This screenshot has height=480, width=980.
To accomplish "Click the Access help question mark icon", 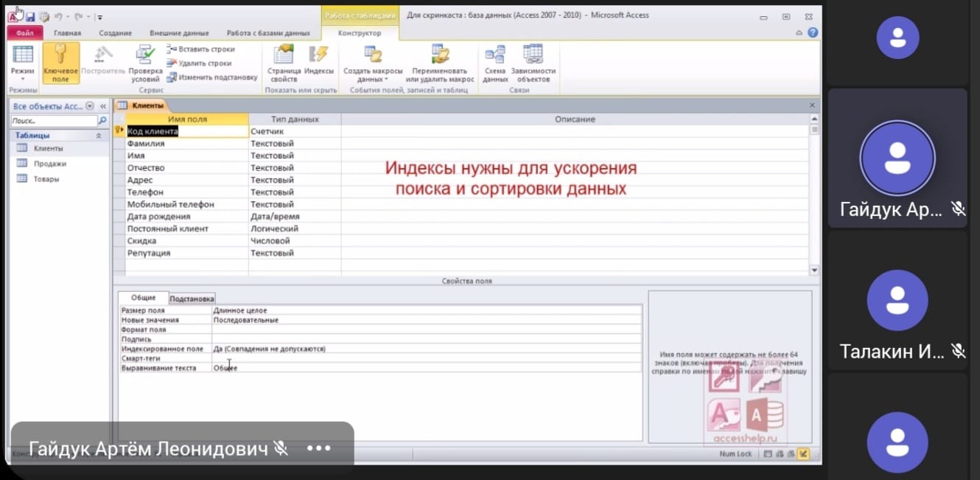I will coord(812,33).
